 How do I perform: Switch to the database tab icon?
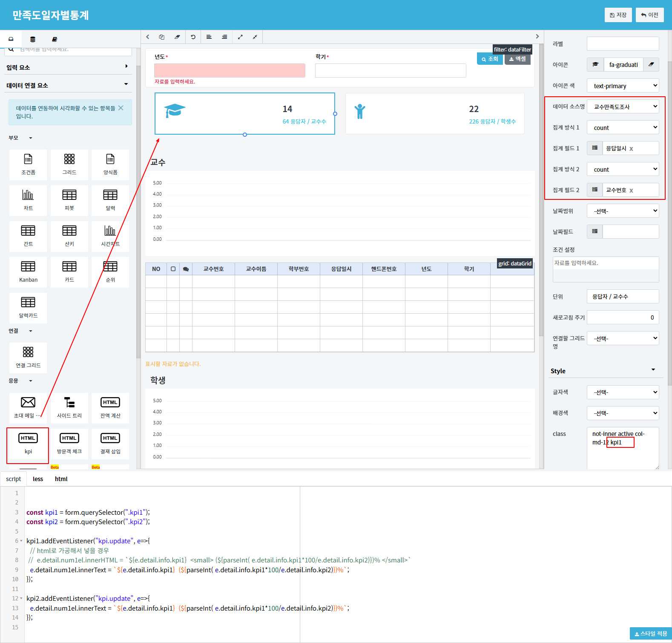33,39
